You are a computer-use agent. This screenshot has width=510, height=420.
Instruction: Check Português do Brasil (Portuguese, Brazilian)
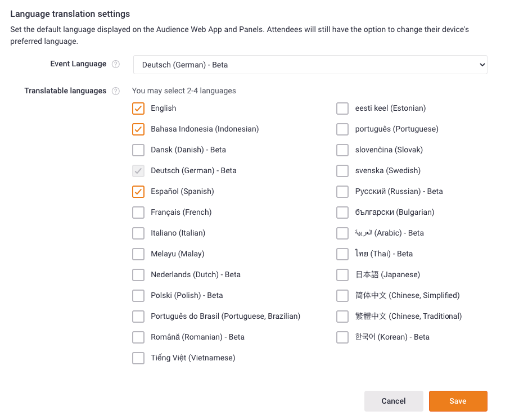138,316
